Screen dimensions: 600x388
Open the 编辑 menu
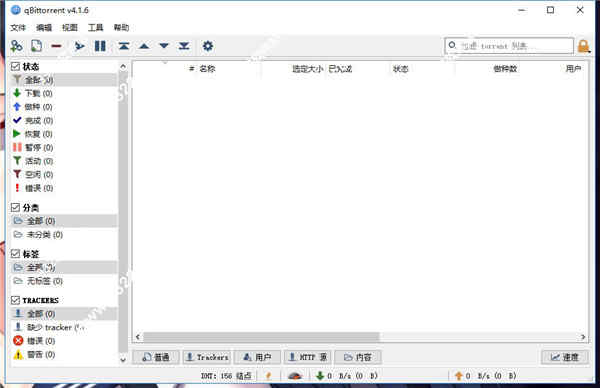[44, 28]
